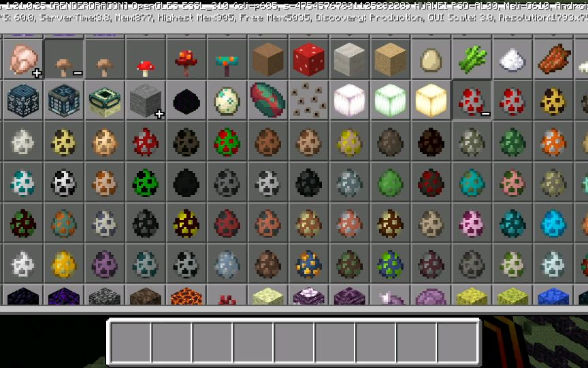This screenshot has height=368, width=588.
Task: Select the white sugar pile item
Action: (512, 59)
